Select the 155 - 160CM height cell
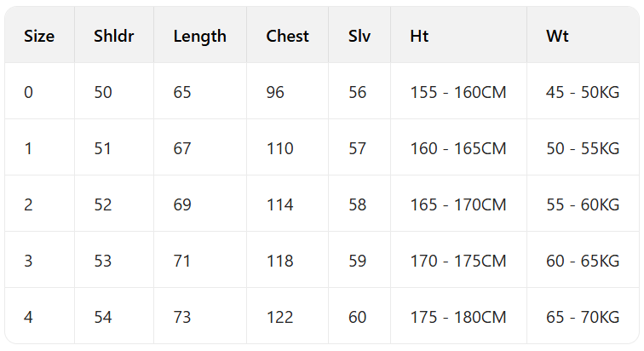This screenshot has width=644, height=351. 457,92
